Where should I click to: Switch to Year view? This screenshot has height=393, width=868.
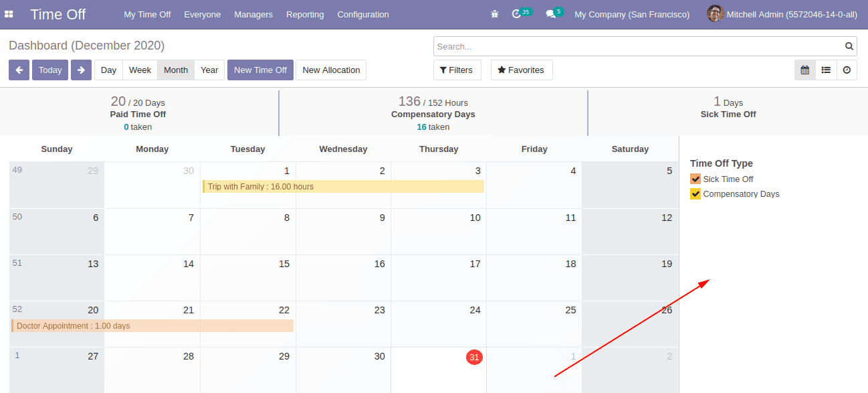(x=209, y=70)
